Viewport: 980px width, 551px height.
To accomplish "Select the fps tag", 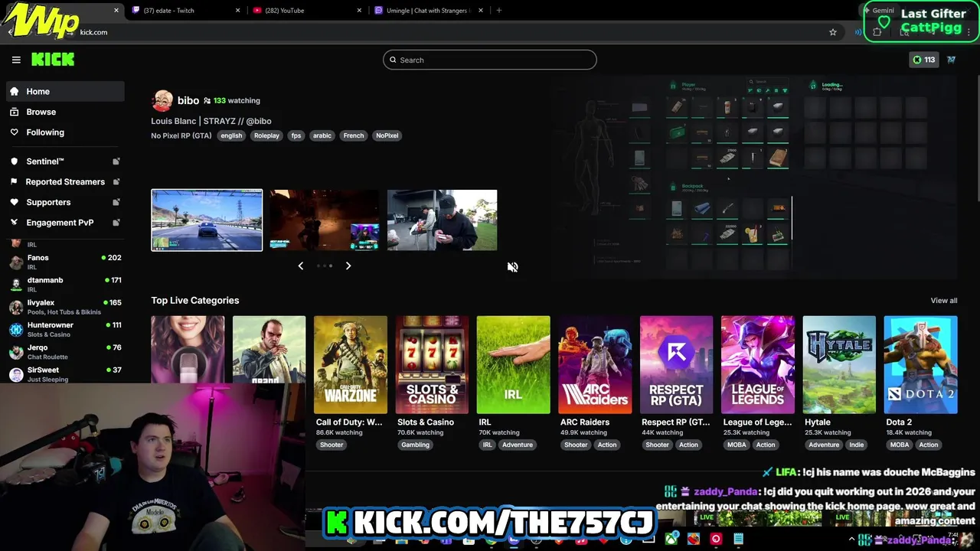I will tap(296, 135).
